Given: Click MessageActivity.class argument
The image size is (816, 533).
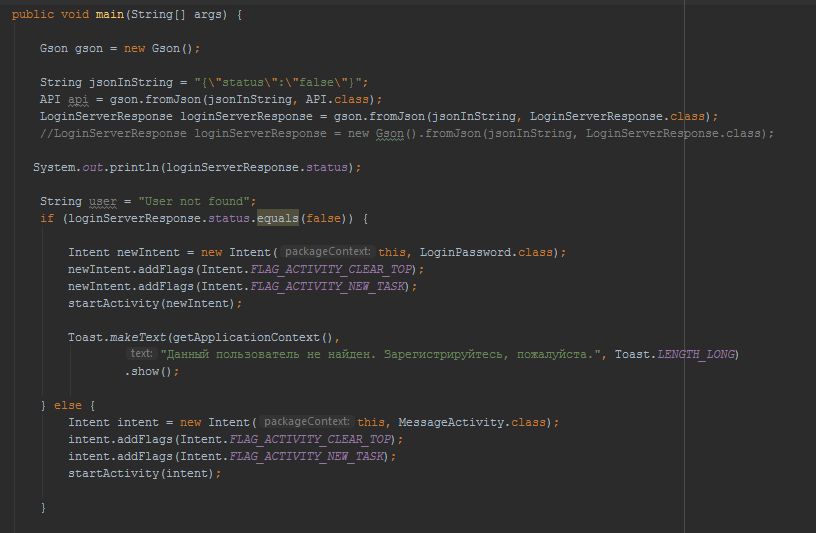Looking at the screenshot, I should click(471, 422).
